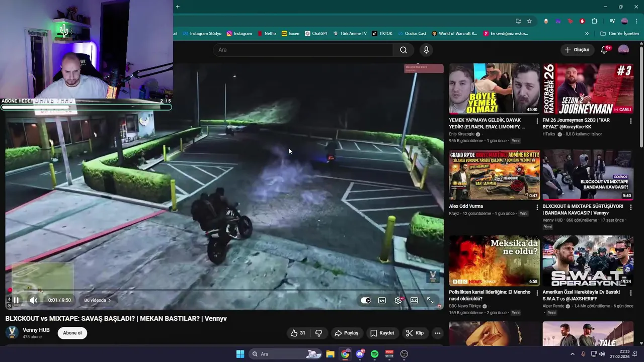The width and height of the screenshot is (644, 362).
Task: Open the 'Türk Anime TV' bookmark
Action: point(350,34)
